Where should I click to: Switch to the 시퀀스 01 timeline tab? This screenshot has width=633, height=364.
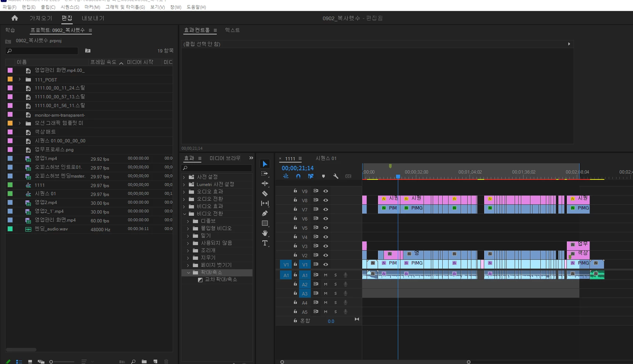326,158
